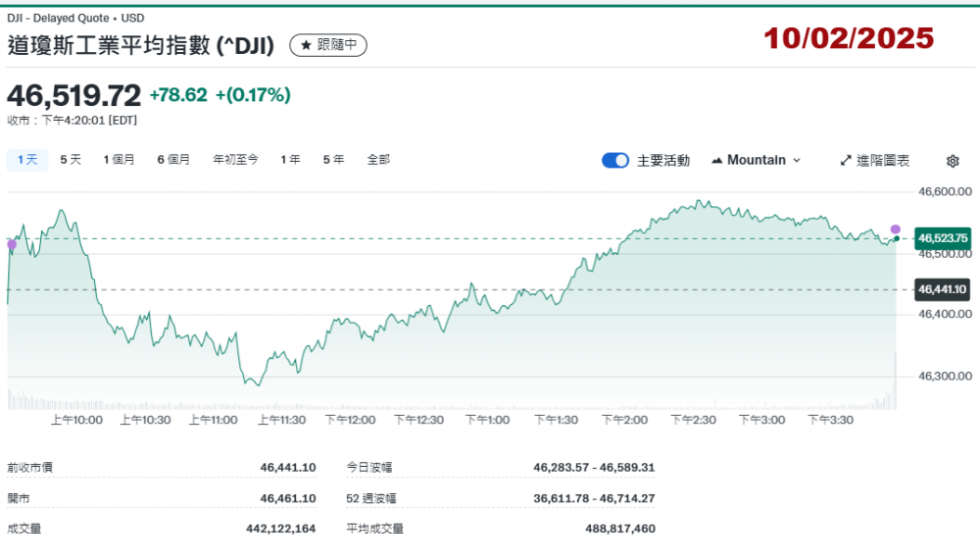The image size is (980, 560).
Task: Select the 1天 time range tab
Action: pos(27,159)
